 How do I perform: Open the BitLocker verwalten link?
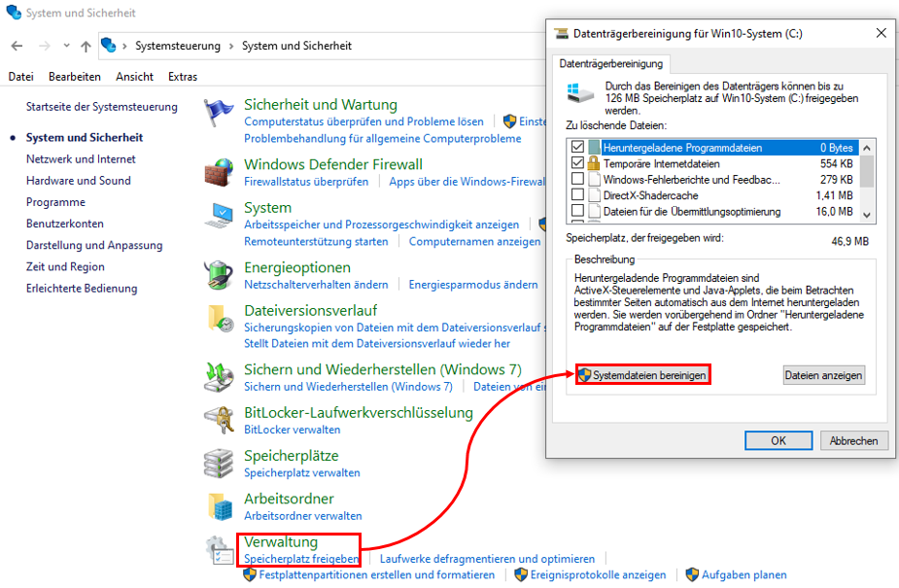point(292,430)
